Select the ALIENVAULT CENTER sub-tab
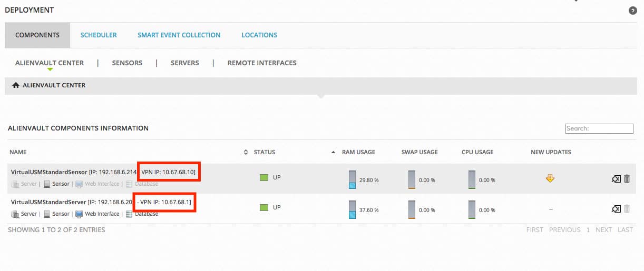644x271 pixels. [x=50, y=63]
